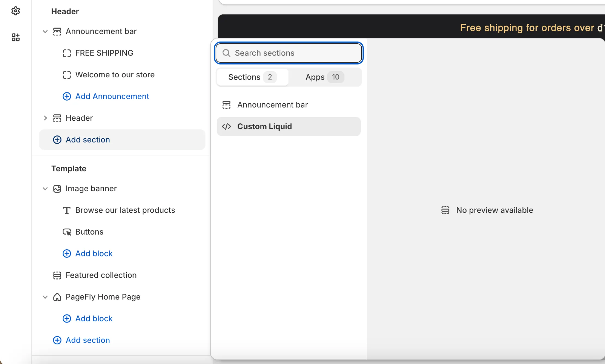This screenshot has width=605, height=364.
Task: Collapse the Announcement bar section
Action: click(x=45, y=31)
